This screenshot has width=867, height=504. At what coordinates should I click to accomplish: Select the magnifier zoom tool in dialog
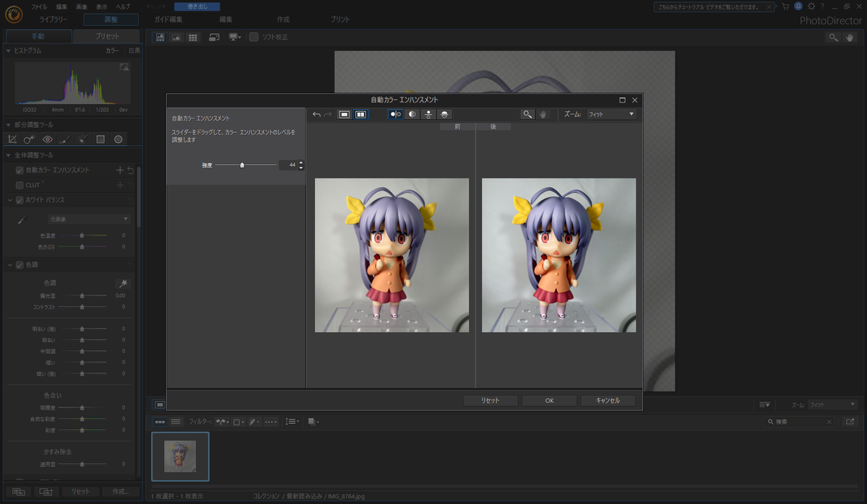click(x=528, y=114)
